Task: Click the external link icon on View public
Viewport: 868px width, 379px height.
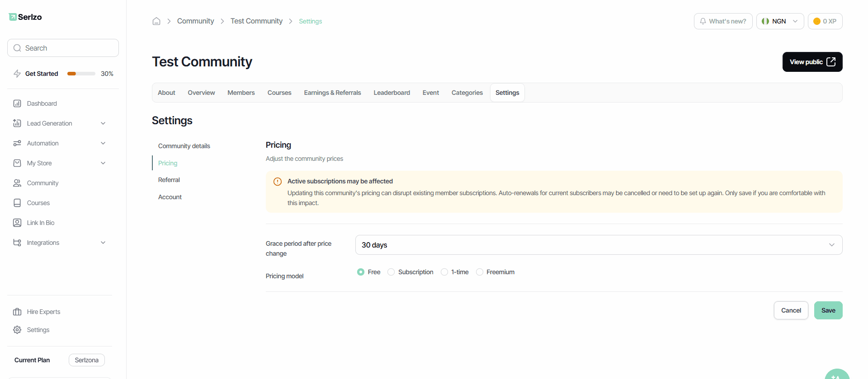Action: 831,62
